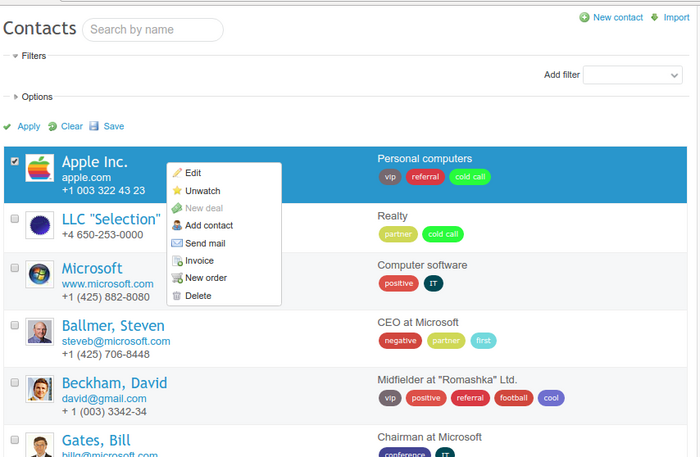Click the Clear refresh icon
The height and width of the screenshot is (457, 700).
[x=52, y=127]
